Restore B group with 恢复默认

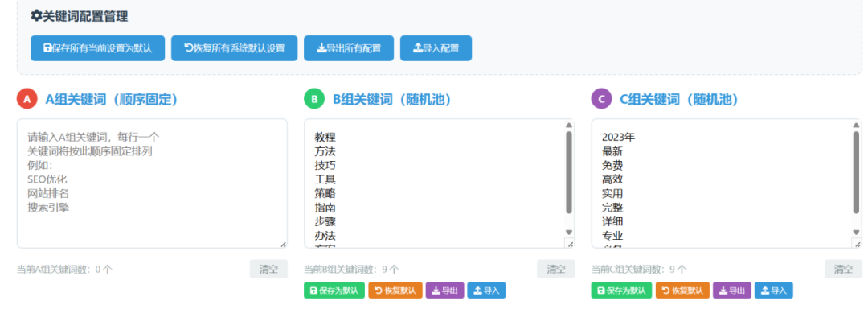[x=395, y=290]
